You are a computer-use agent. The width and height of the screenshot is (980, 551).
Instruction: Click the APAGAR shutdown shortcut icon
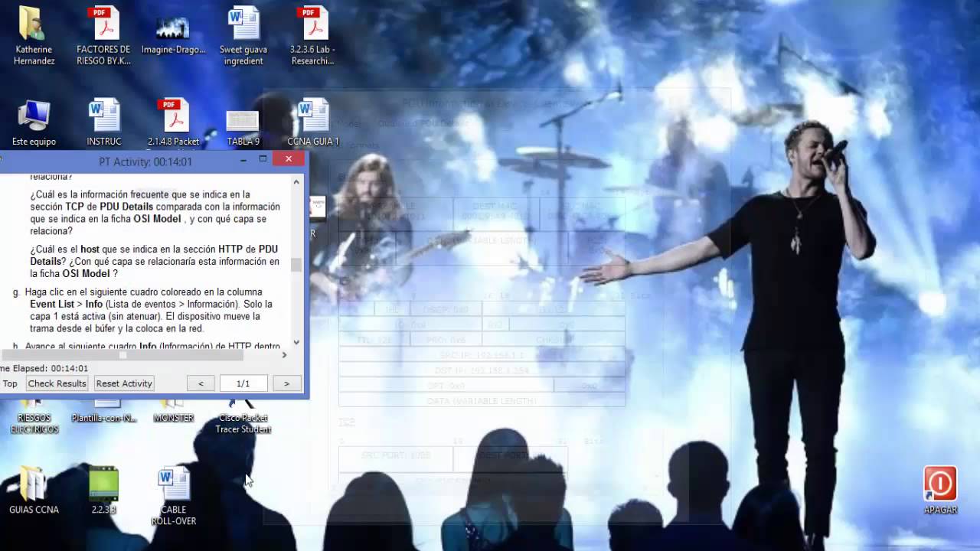pyautogui.click(x=940, y=490)
